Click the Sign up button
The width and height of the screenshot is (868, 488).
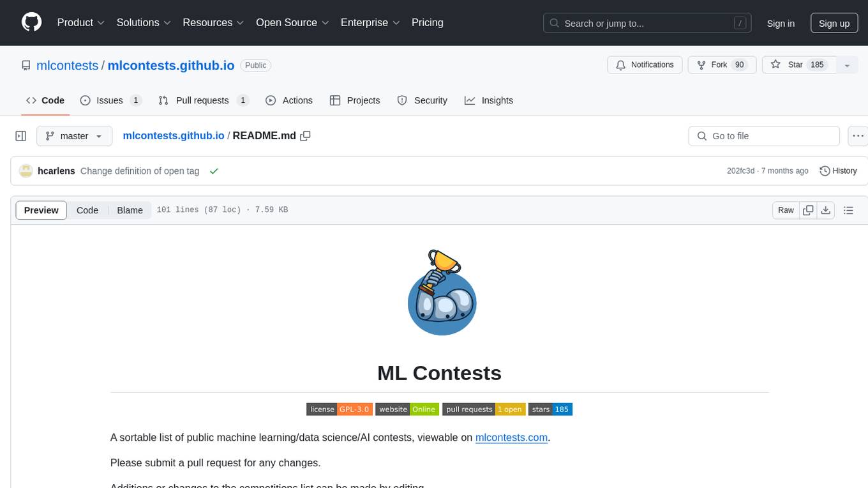tap(834, 23)
